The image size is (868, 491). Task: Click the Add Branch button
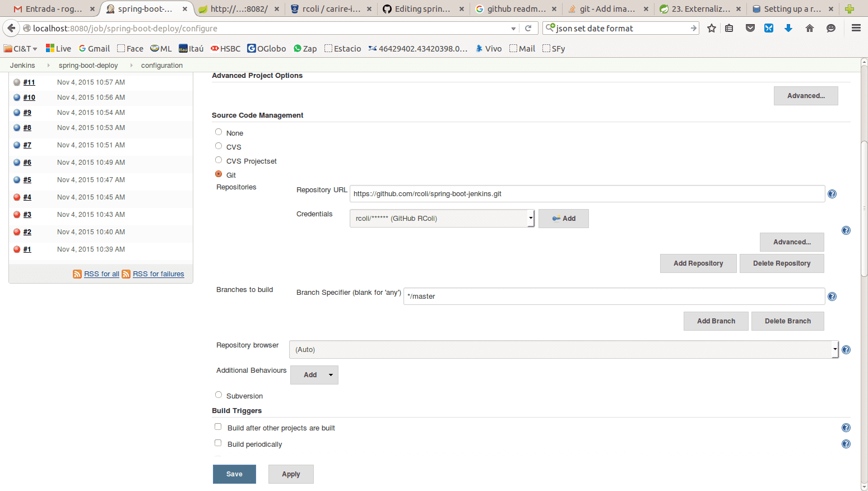click(x=716, y=321)
